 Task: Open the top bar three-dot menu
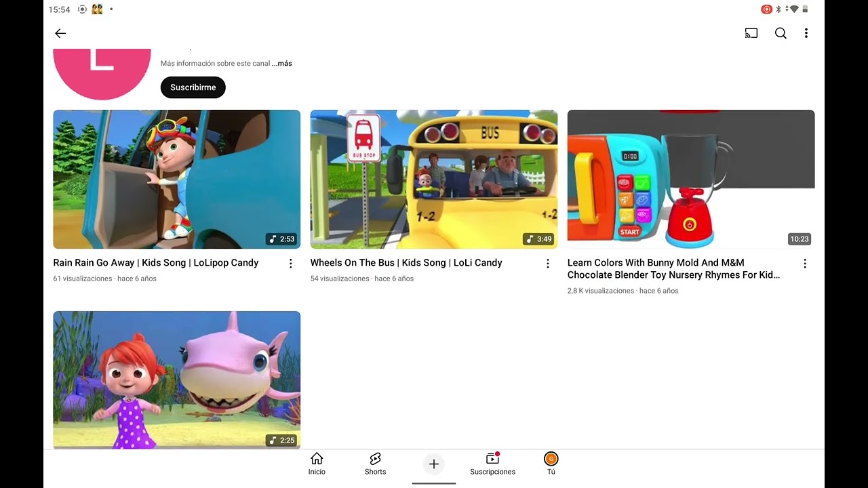tap(806, 33)
